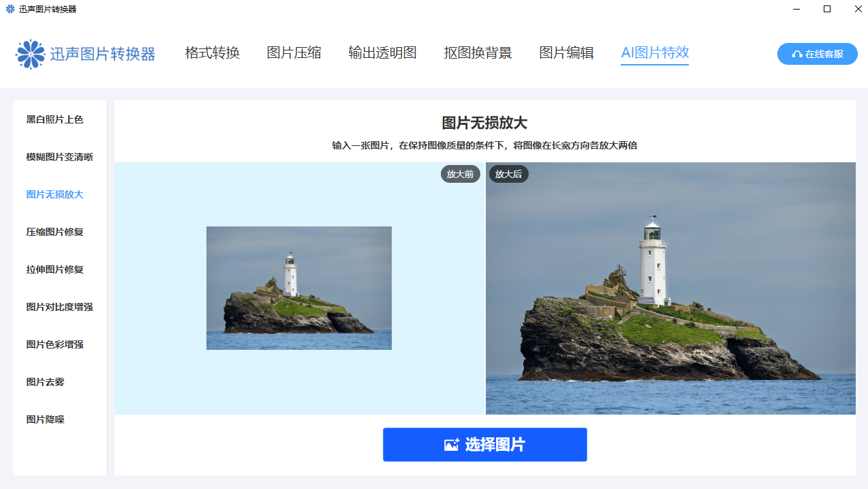The image size is (868, 489).
Task: Open the 压缩图片修复 option
Action: pyautogui.click(x=55, y=232)
